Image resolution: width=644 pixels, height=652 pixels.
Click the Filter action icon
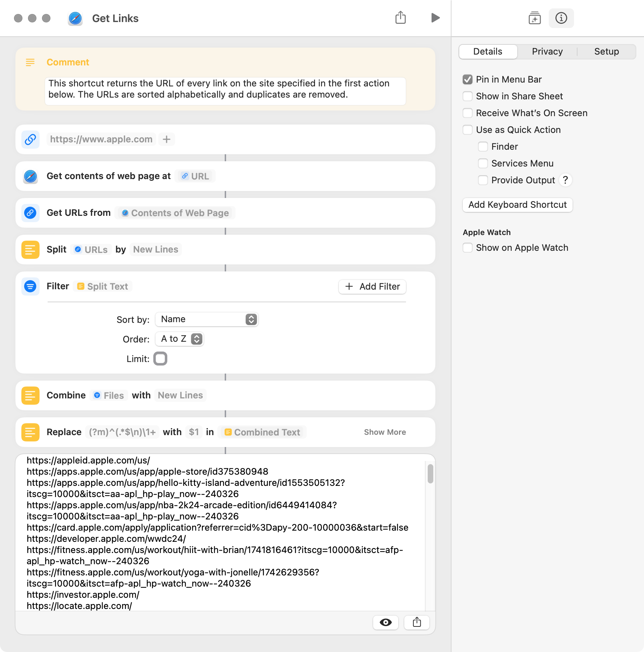(x=30, y=286)
